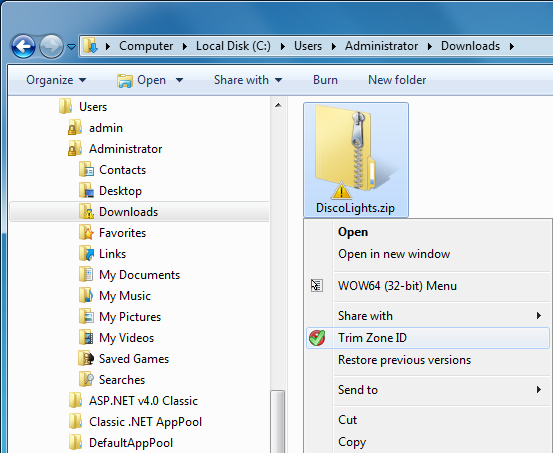Click the 'My Documents' tree label
553x453 pixels.
[140, 275]
